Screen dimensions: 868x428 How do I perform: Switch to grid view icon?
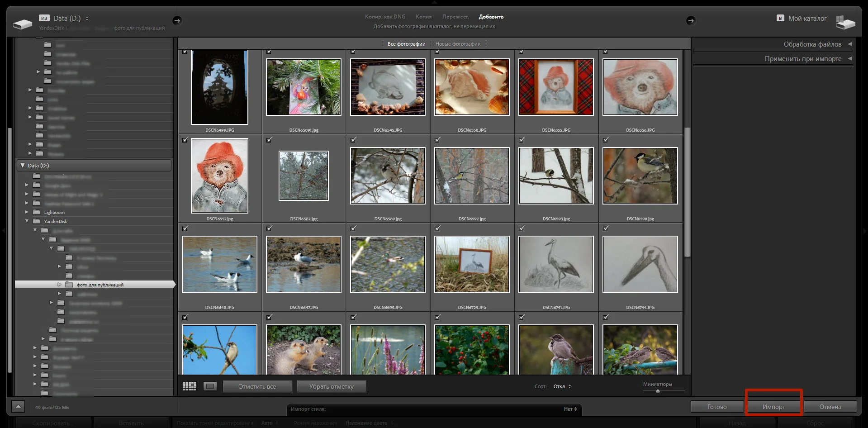[190, 386]
